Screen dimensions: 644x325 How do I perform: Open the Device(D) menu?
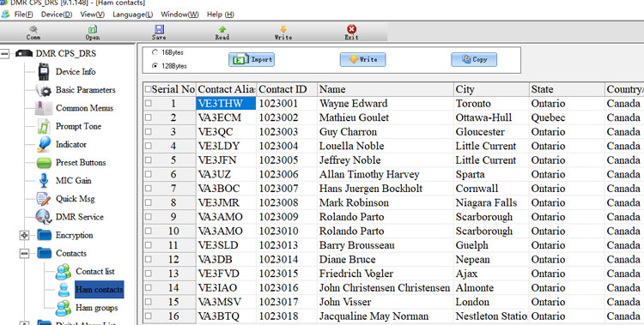(x=57, y=15)
